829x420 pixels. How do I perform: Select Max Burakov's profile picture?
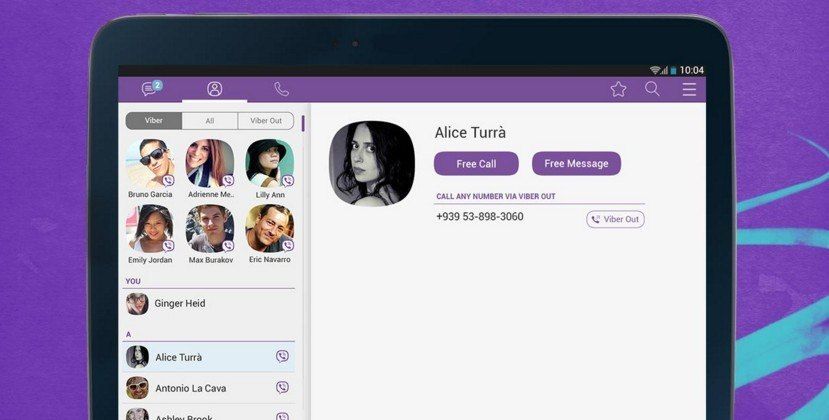coord(209,229)
